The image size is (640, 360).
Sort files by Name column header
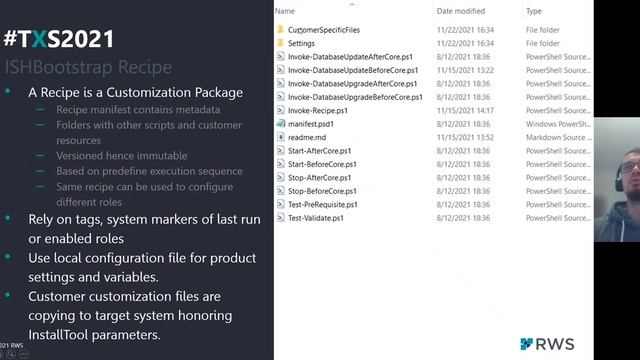click(285, 11)
